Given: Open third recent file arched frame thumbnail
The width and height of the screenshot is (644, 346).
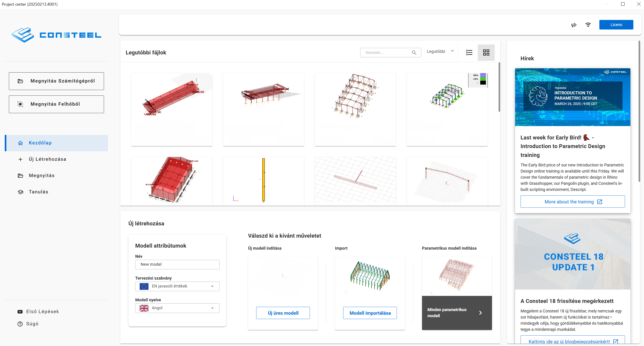Looking at the screenshot, I should point(355,109).
